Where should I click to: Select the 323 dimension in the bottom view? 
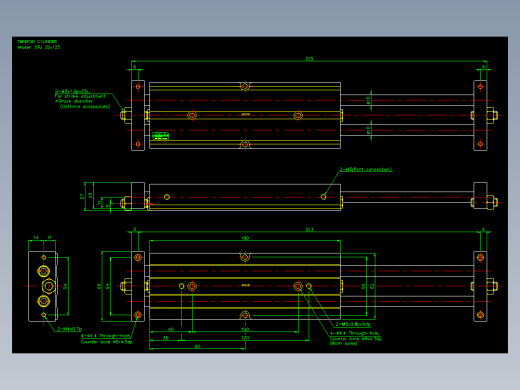pos(309,230)
